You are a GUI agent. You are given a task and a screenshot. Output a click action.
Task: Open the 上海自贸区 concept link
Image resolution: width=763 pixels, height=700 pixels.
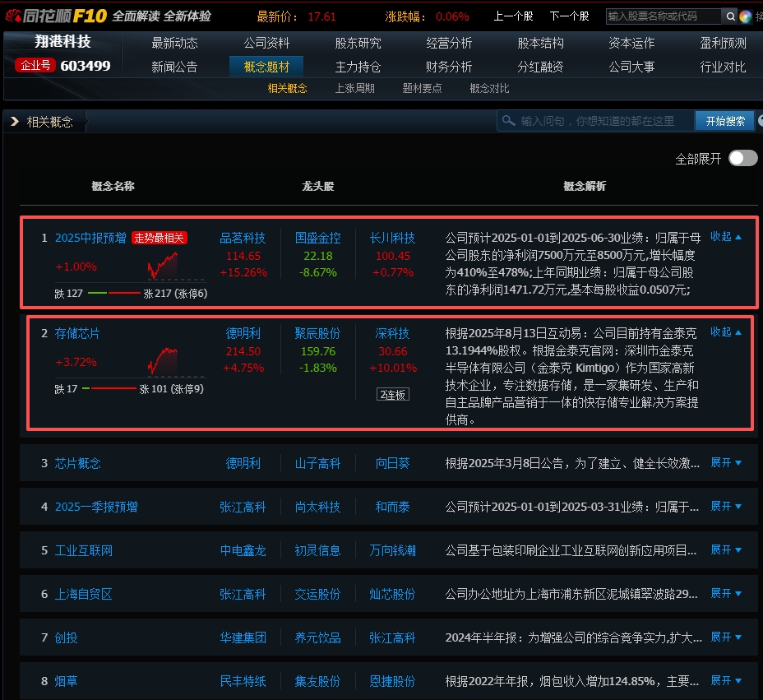(x=83, y=594)
